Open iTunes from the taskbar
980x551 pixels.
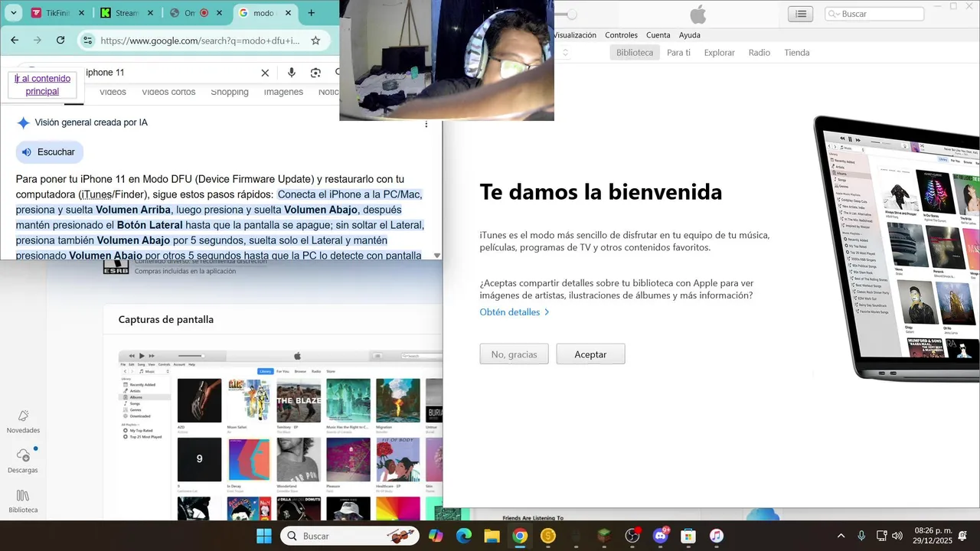tap(717, 536)
